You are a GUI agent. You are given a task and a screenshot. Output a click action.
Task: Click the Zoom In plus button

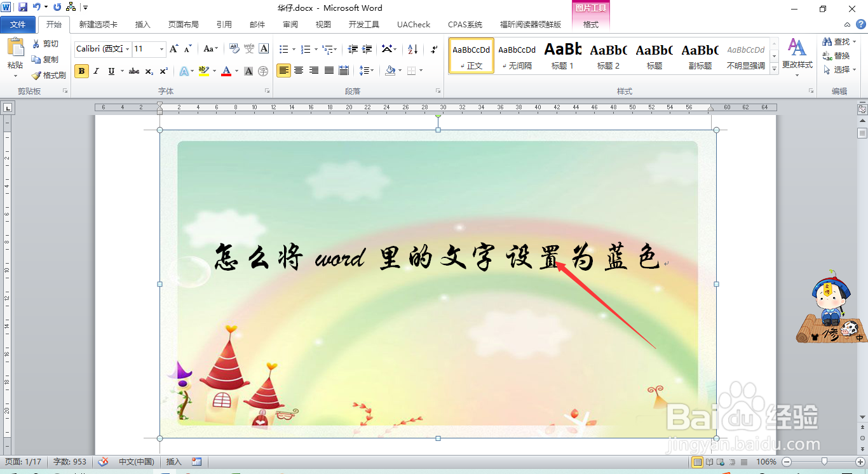pyautogui.click(x=860, y=462)
